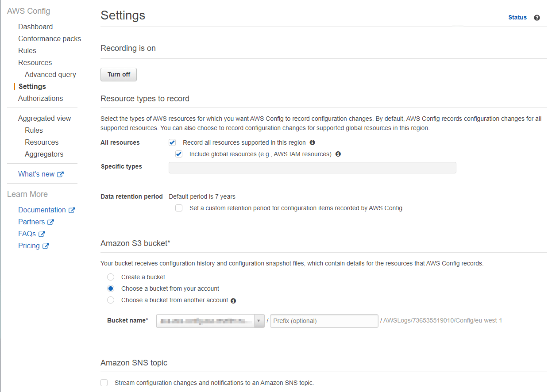Image resolution: width=552 pixels, height=392 pixels.
Task: Open Aggregators in the sidebar
Action: point(44,154)
